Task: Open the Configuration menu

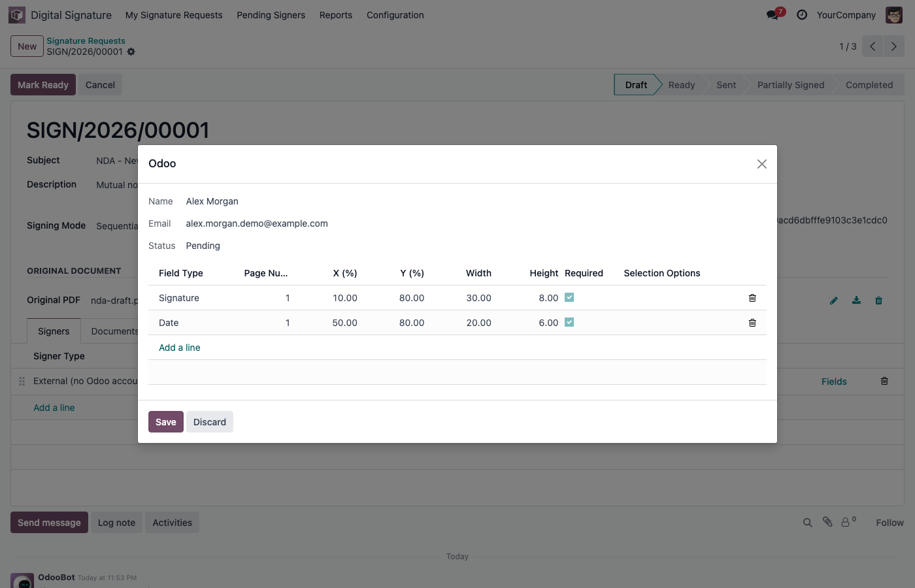Action: coord(395,15)
